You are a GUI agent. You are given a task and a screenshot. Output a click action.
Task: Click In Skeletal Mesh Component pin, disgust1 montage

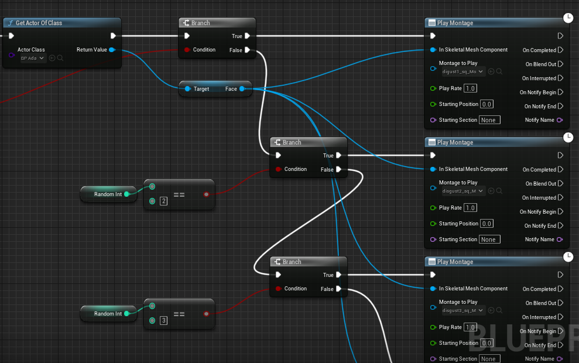pyautogui.click(x=433, y=49)
